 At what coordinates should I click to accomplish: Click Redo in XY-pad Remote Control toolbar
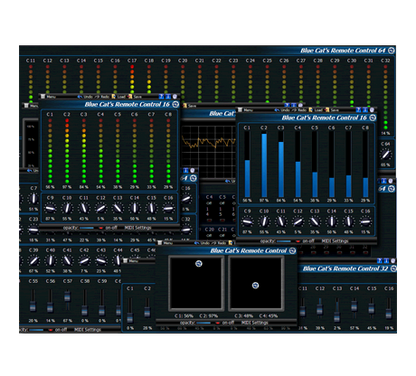218,243
